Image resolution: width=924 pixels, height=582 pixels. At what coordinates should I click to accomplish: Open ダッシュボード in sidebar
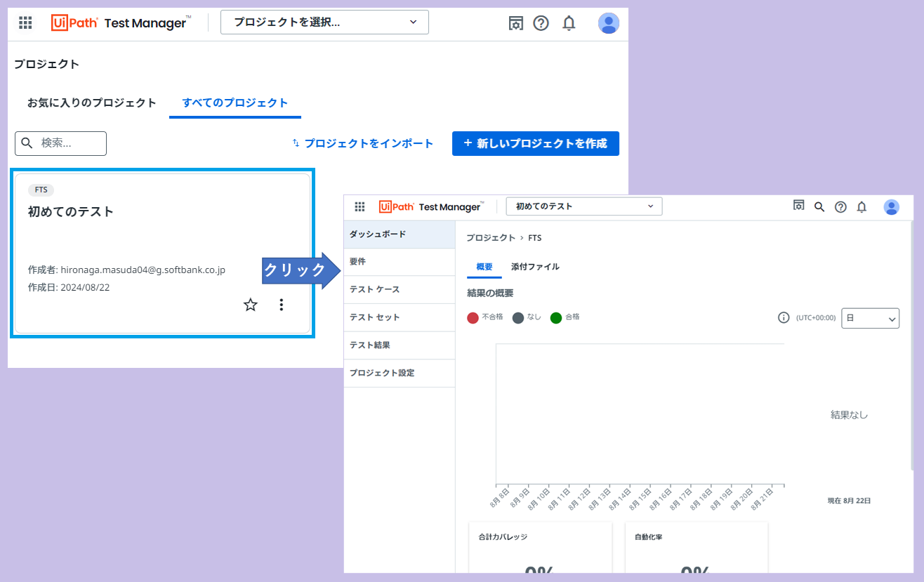click(x=400, y=234)
